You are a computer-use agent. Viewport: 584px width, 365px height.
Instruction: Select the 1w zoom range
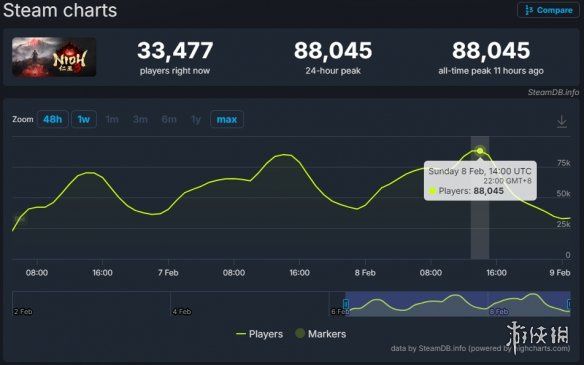pyautogui.click(x=84, y=119)
